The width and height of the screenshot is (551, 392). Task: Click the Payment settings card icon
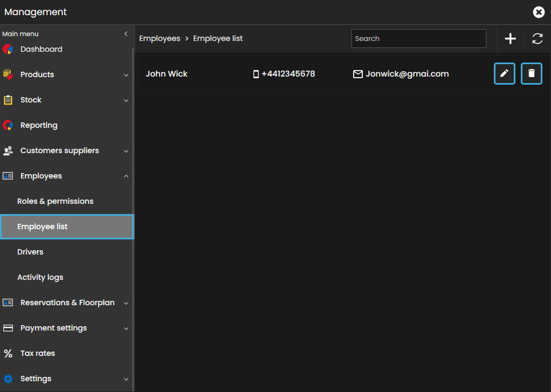pyautogui.click(x=8, y=328)
